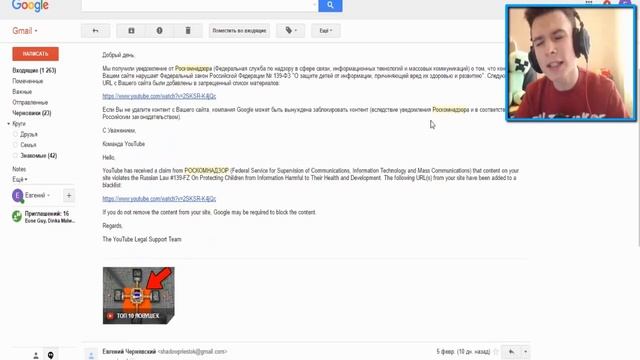Screen dimensions: 640x360
Task: Click the plus button beside Евгений
Action: point(69,196)
